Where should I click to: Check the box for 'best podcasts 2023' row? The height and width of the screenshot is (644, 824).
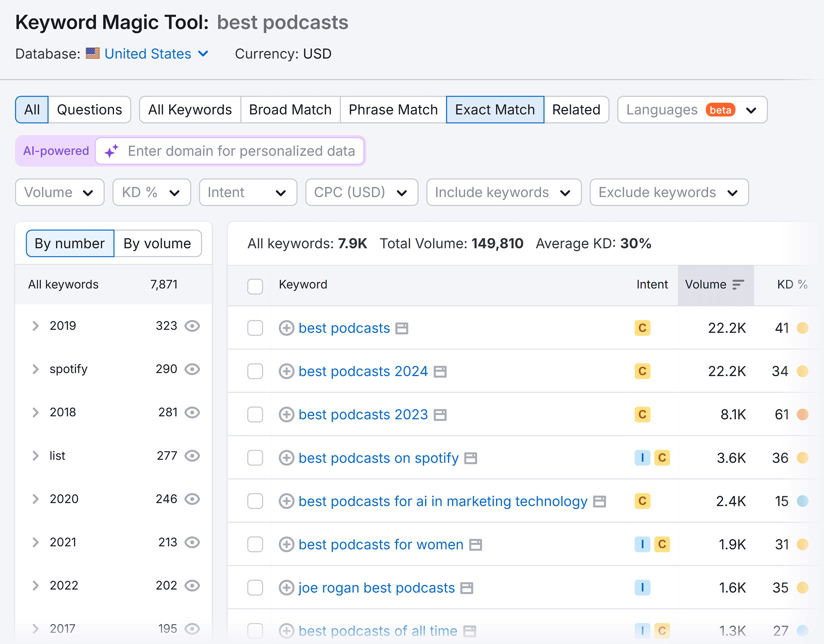tap(255, 414)
